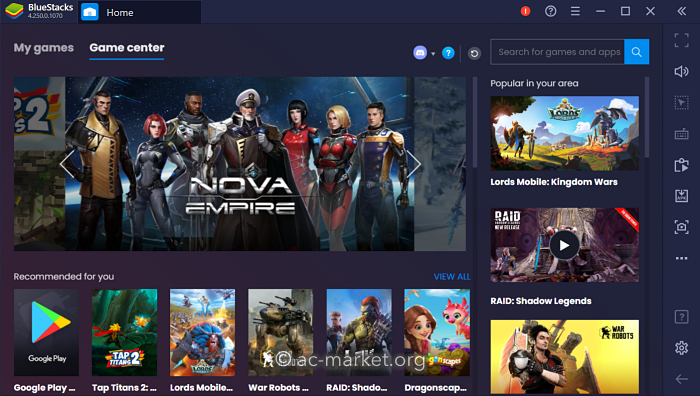Viewport: 700px width, 396px height.
Task: Click the back arrow in sidebar
Action: (x=681, y=379)
